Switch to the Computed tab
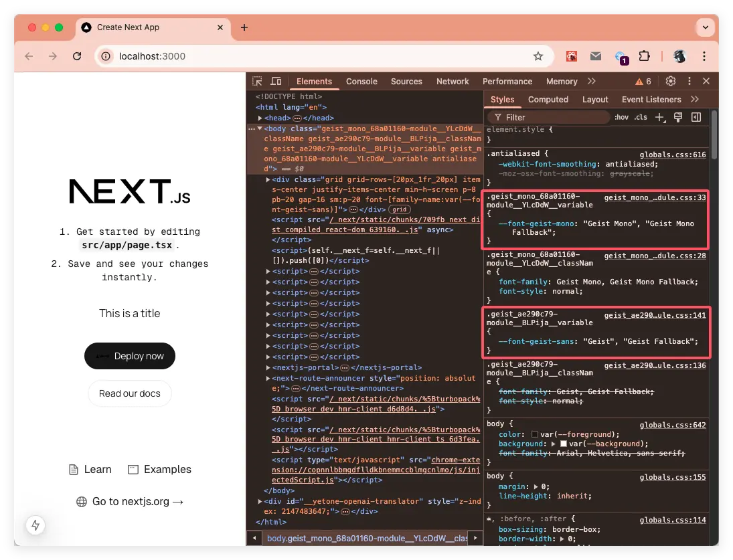 click(548, 100)
